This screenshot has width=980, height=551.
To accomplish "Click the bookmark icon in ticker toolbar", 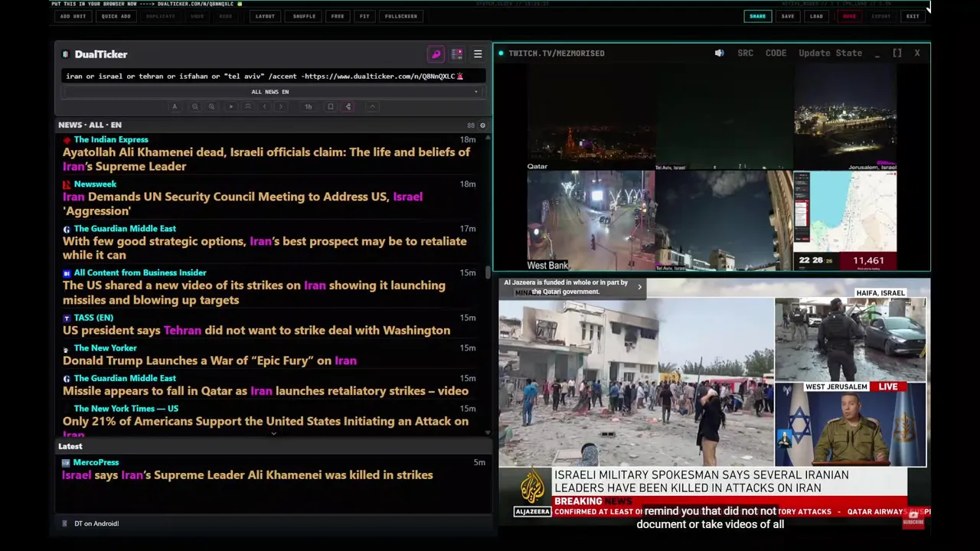I will point(330,106).
